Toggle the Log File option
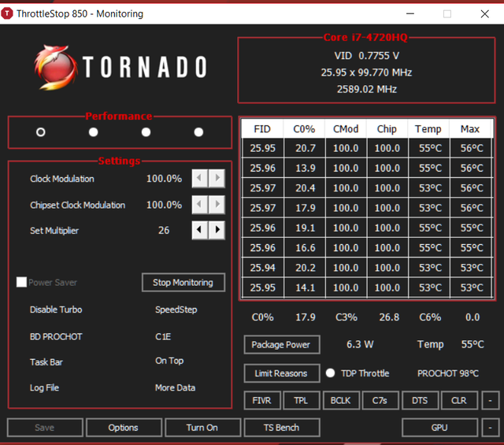This screenshot has height=445, width=504. click(44, 388)
